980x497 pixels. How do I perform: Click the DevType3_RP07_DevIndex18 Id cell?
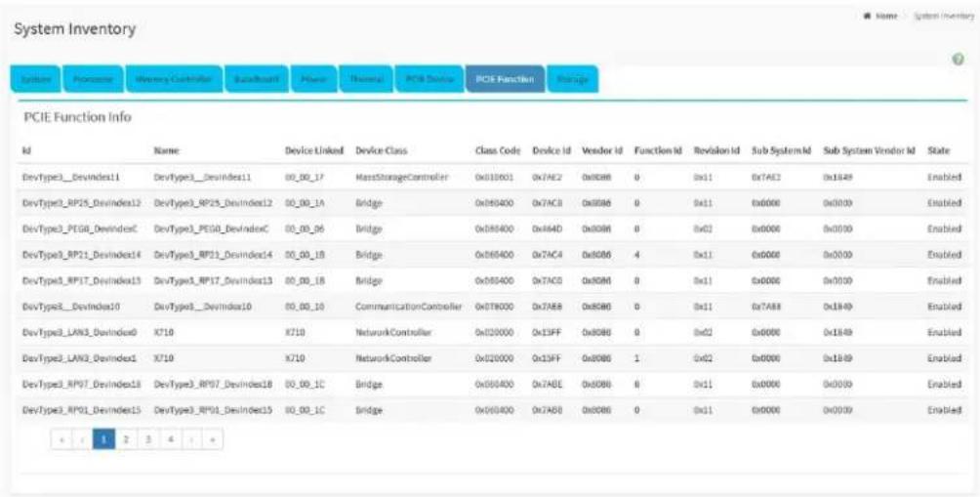click(82, 385)
